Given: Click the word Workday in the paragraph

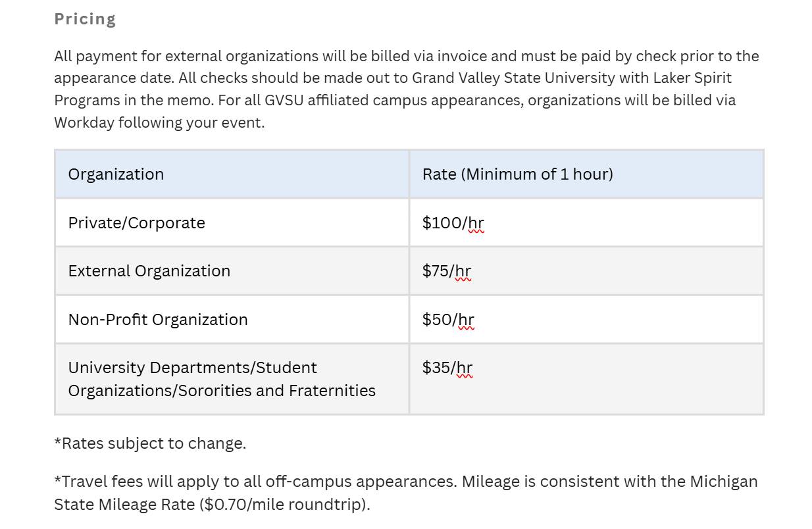Looking at the screenshot, I should click(84, 122).
